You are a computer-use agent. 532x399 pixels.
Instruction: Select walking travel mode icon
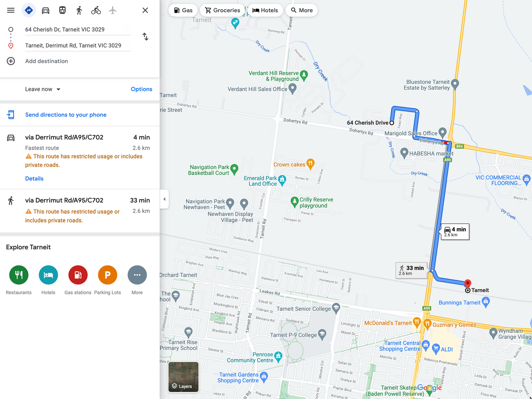(x=79, y=10)
